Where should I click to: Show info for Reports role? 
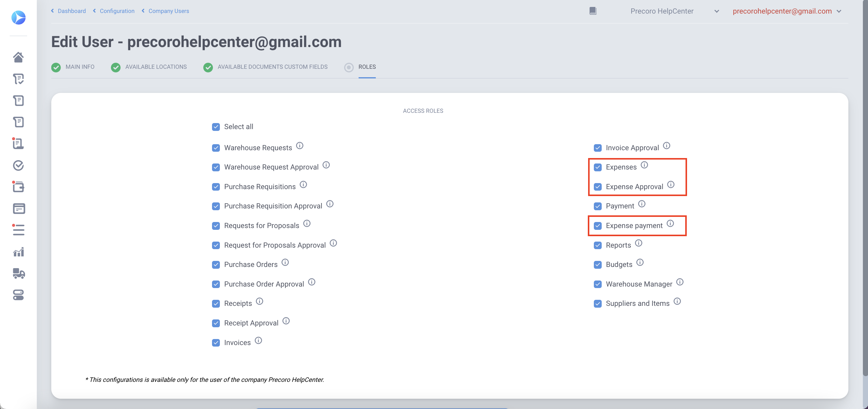639,243
